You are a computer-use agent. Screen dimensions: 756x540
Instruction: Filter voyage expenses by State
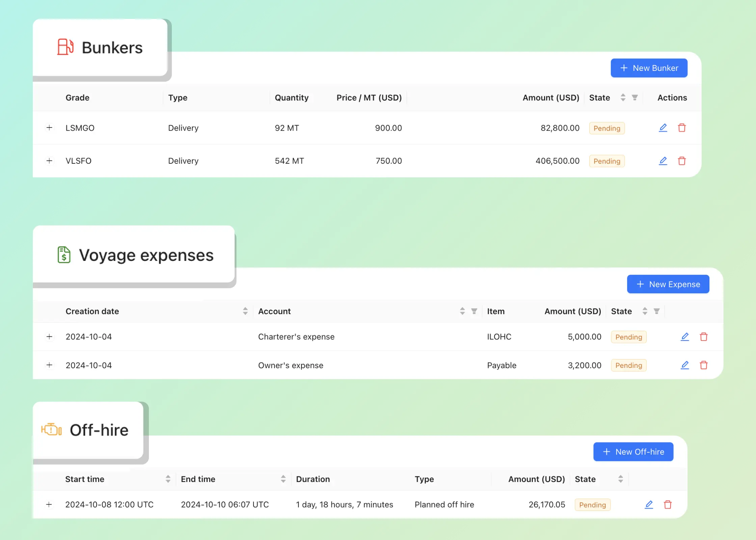click(x=656, y=311)
